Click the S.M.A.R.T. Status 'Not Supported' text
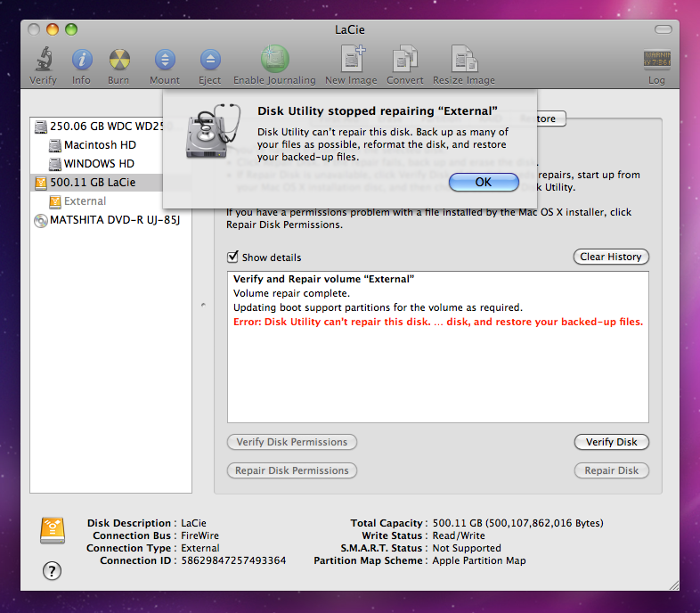The image size is (700, 613). (x=467, y=548)
